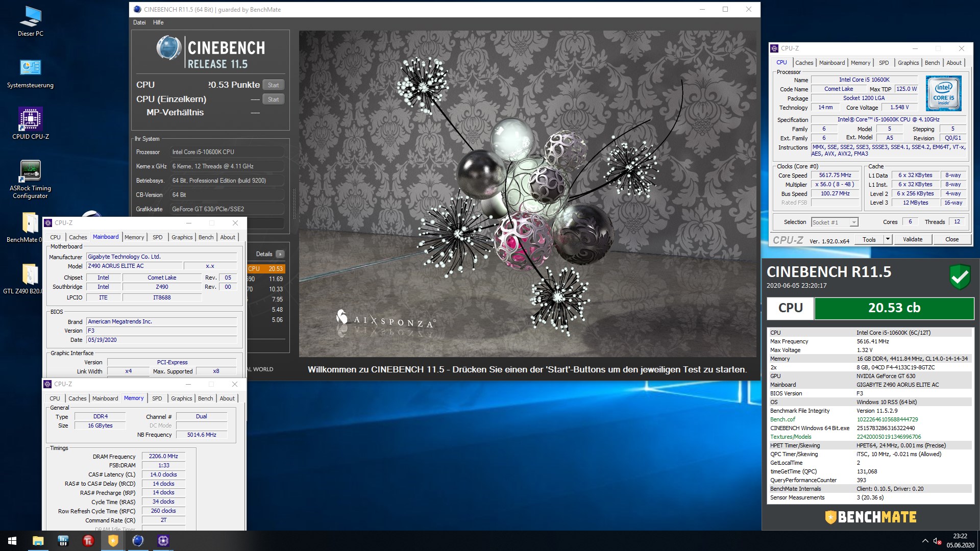The width and height of the screenshot is (980, 551).
Task: Open the Dieser PC desktop icon
Action: [30, 21]
